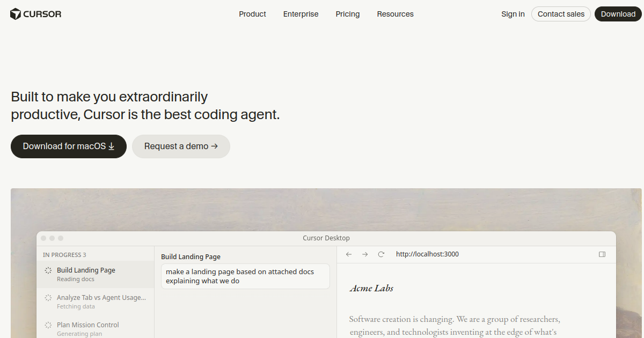644x338 pixels.
Task: Open the Product menu
Action: click(x=252, y=14)
